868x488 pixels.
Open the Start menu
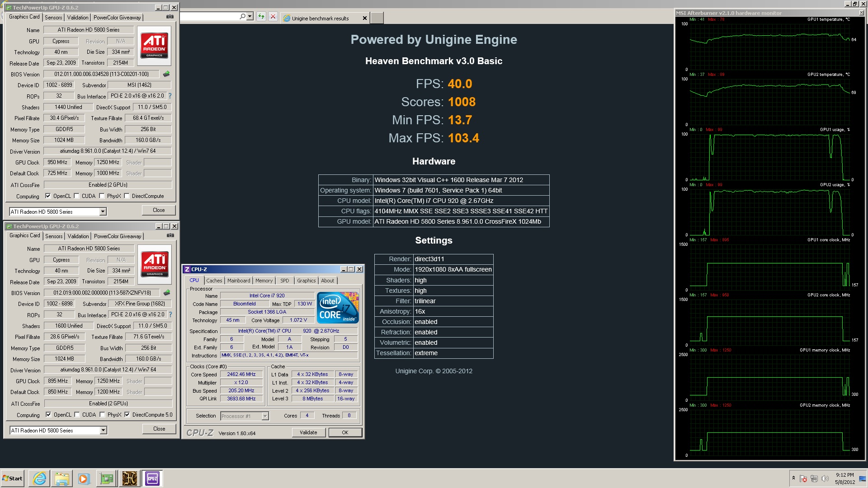click(x=13, y=479)
